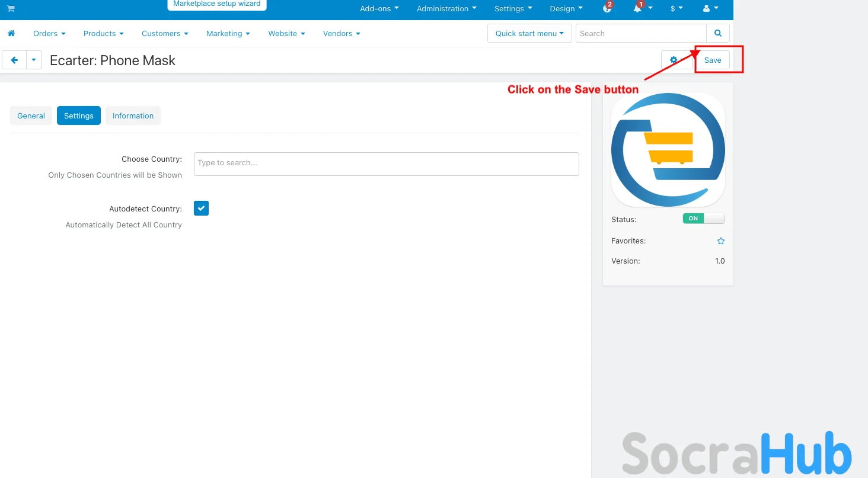868x478 pixels.
Task: Open the currency dollar dropdown
Action: pos(676,8)
